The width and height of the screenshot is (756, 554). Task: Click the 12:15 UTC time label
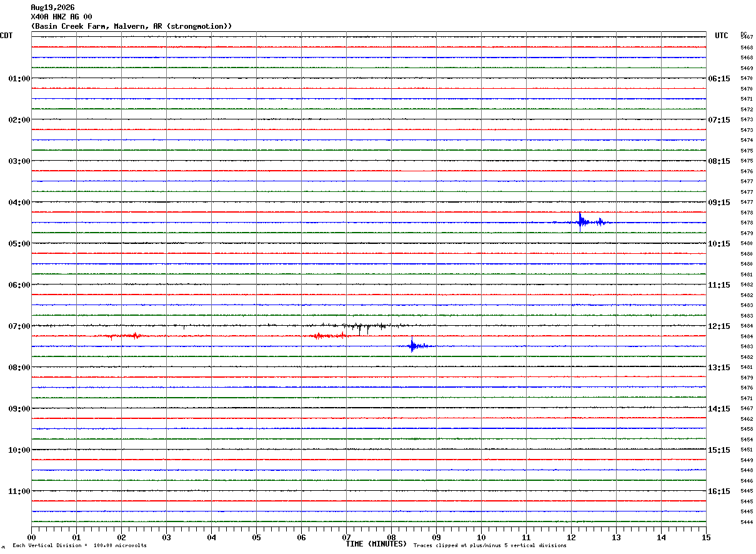(x=719, y=326)
